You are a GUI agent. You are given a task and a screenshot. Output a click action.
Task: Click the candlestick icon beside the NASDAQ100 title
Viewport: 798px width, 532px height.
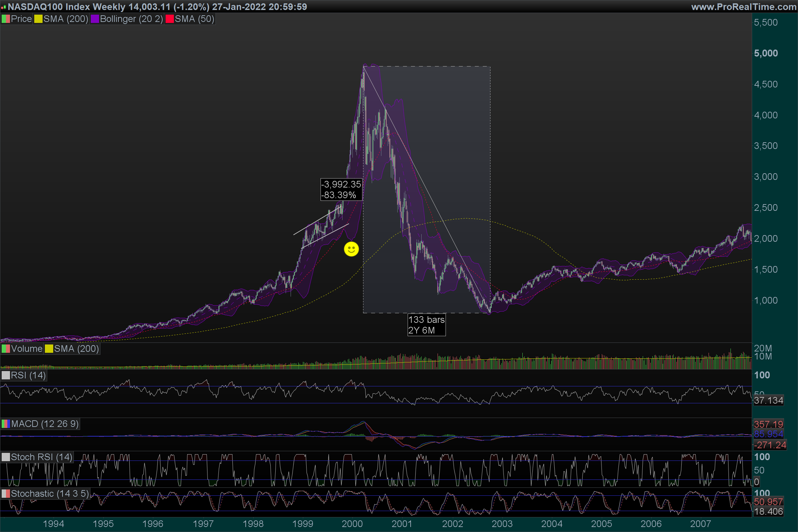click(x=3, y=7)
